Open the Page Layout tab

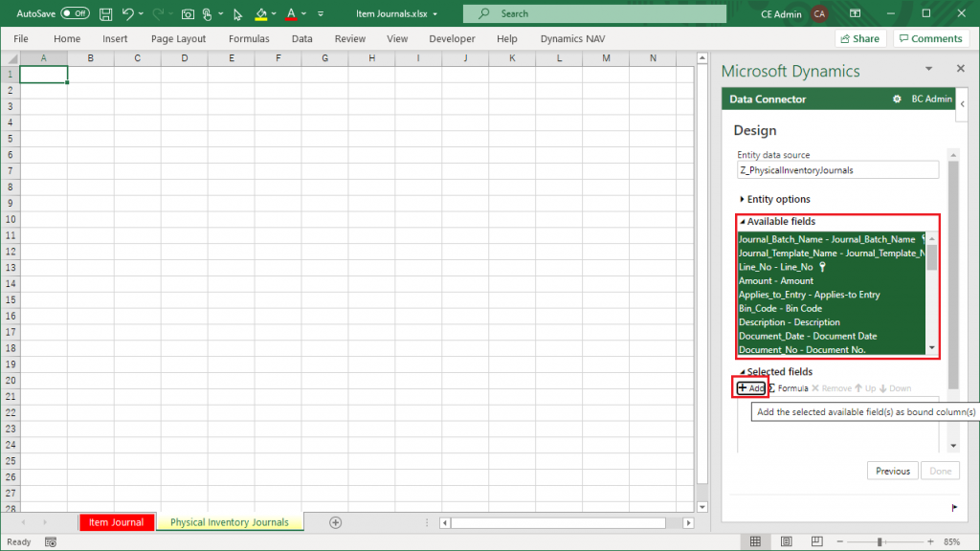tap(178, 38)
